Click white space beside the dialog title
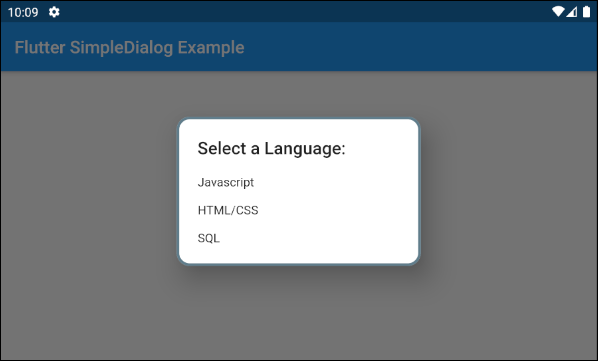The height and width of the screenshot is (361, 598). 381,148
